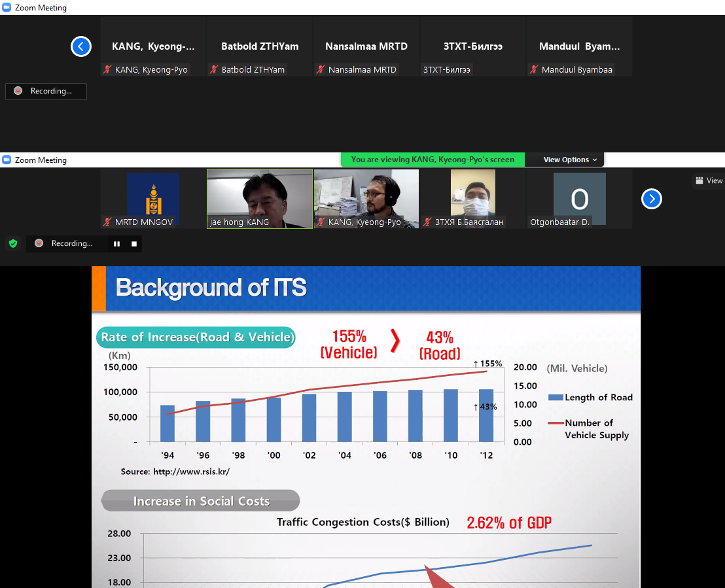The height and width of the screenshot is (588, 725).
Task: Go to previous participants with left arrow
Action: [x=81, y=46]
